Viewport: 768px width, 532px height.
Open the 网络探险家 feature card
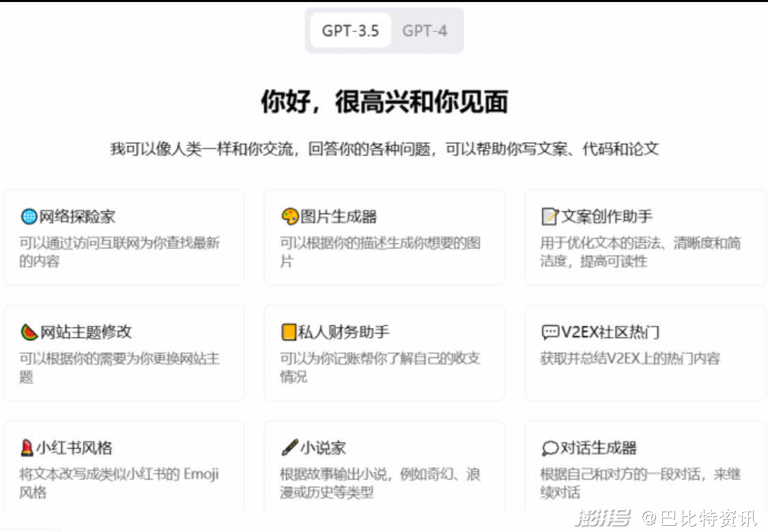[x=124, y=237]
